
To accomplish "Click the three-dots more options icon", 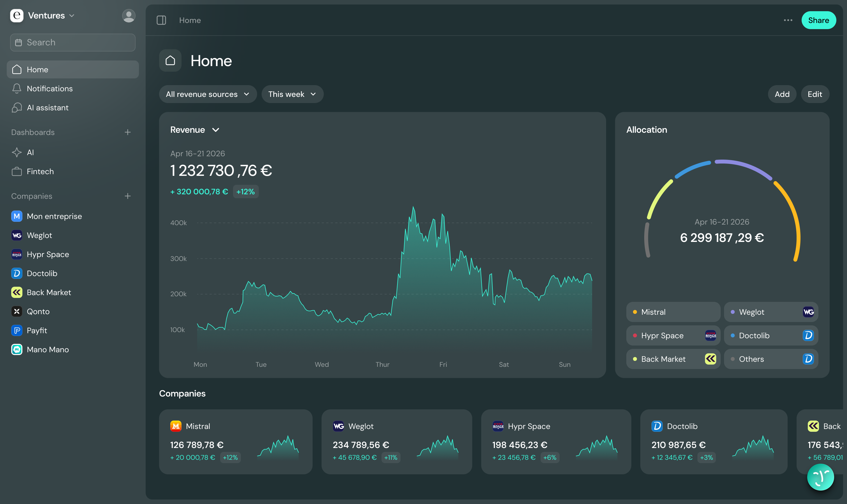I will [x=788, y=20].
